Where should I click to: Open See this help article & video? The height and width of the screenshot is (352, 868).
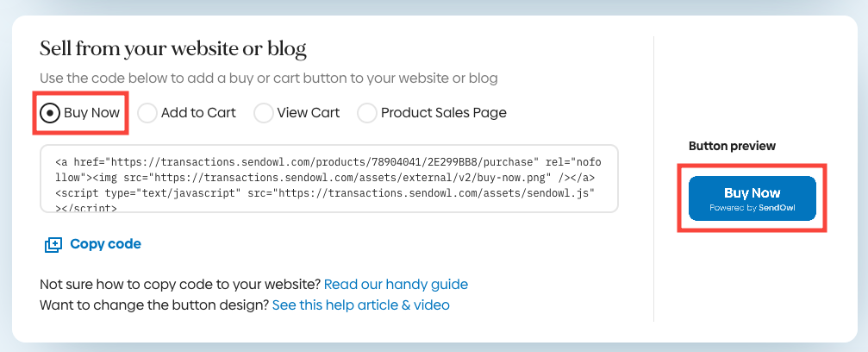pos(361,305)
